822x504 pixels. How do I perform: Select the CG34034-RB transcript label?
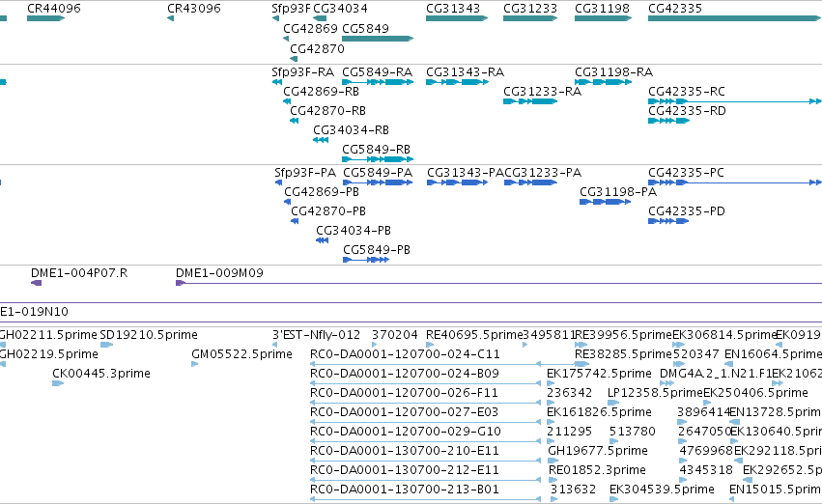click(351, 130)
